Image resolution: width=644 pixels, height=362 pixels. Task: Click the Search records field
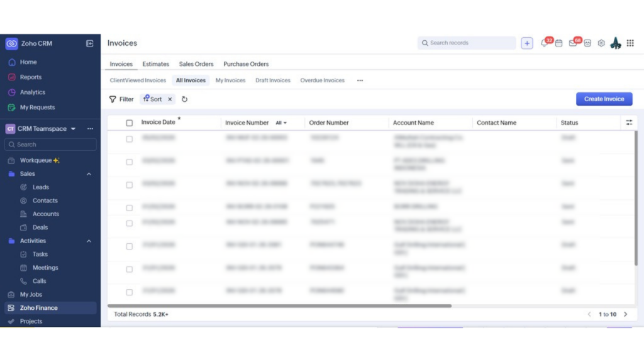pos(469,43)
